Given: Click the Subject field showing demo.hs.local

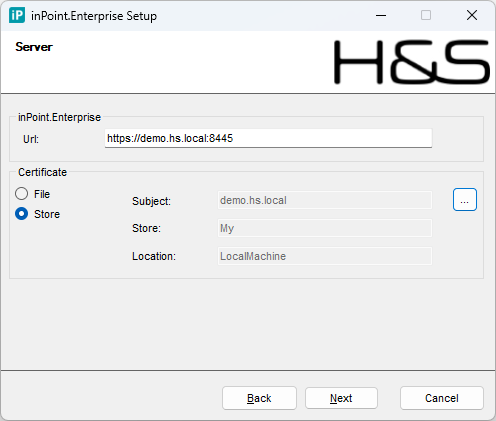Looking at the screenshot, I should point(325,200).
